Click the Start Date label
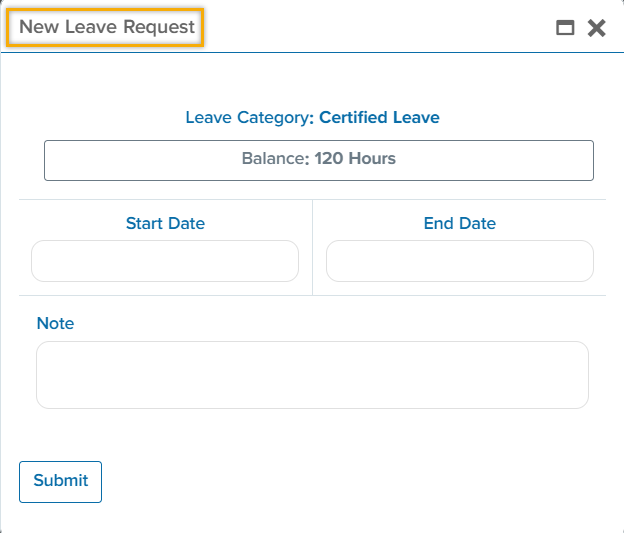Viewport: 624px width, 533px height. coord(165,224)
